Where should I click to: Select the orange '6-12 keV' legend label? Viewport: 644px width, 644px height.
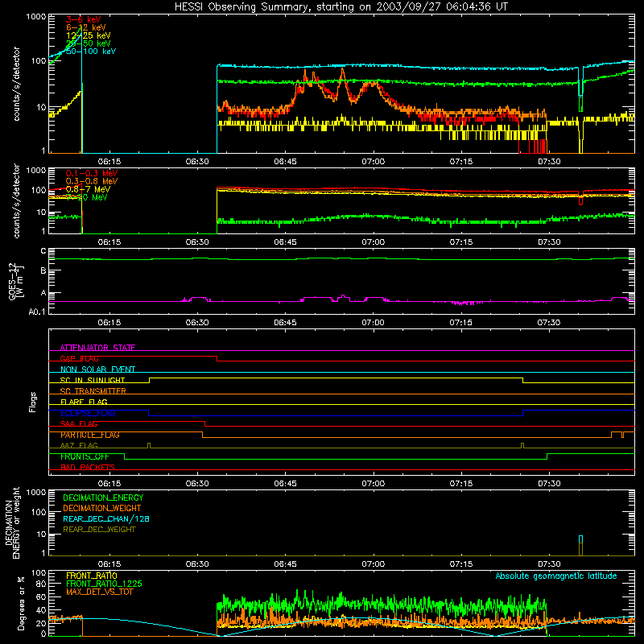pos(86,27)
